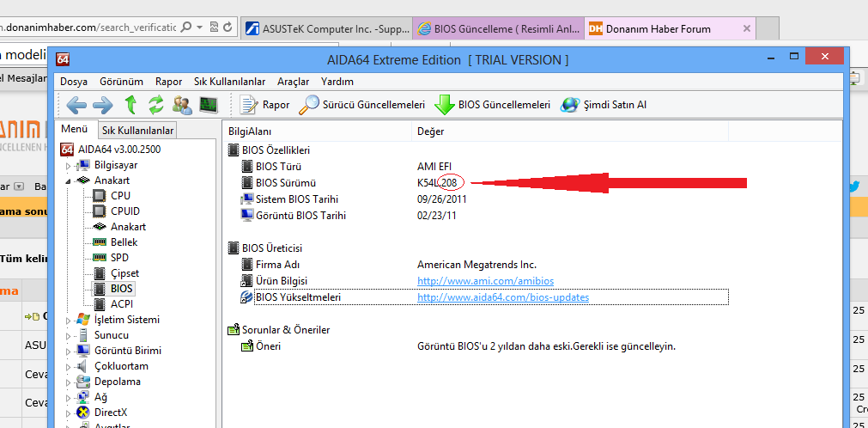
Task: Open the Araçlar menu
Action: click(294, 82)
